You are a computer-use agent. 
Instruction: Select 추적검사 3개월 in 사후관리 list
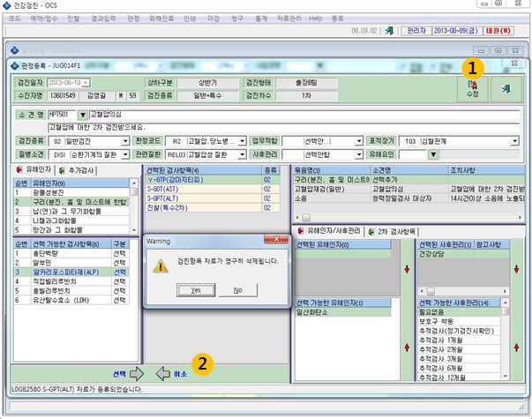(x=459, y=359)
